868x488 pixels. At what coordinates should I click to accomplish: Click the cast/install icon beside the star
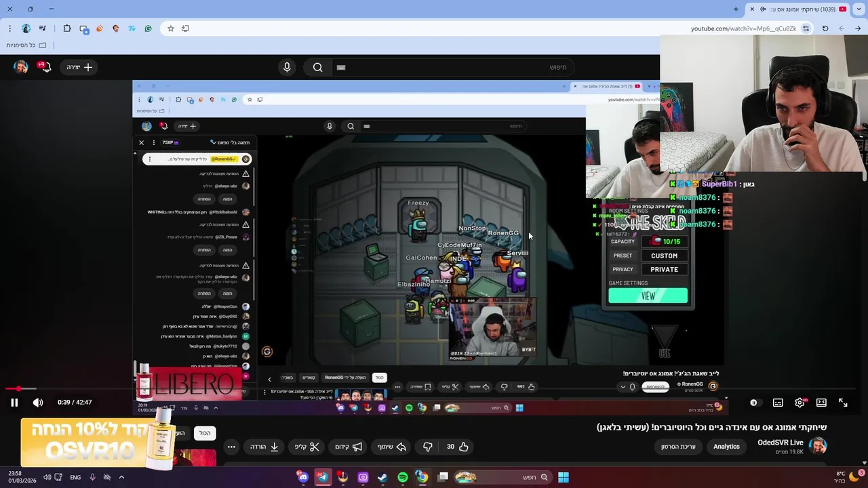pyautogui.click(x=185, y=28)
